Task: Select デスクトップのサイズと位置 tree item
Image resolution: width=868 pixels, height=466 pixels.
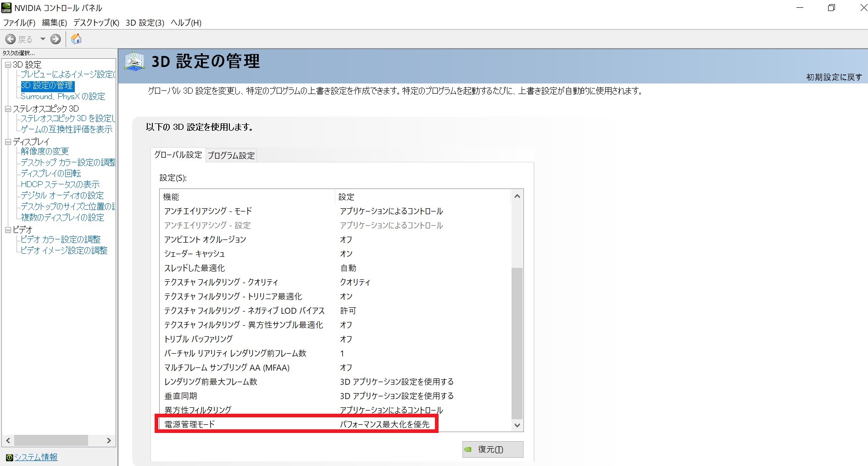Action: [68, 206]
